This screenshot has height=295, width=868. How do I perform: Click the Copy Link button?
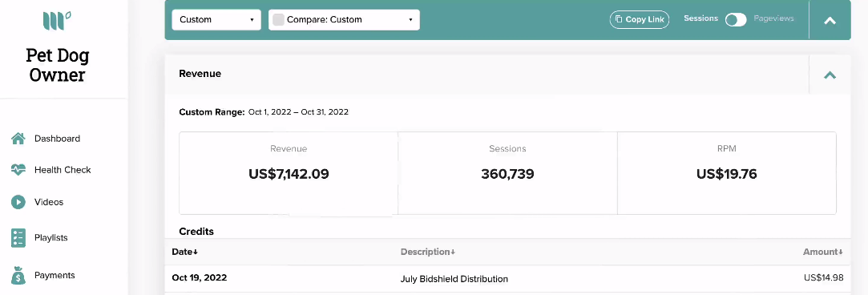click(x=640, y=19)
